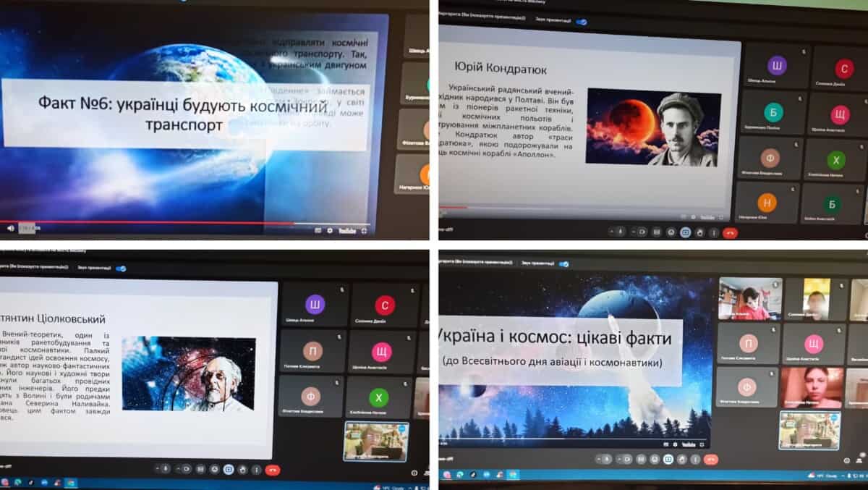The image size is (868, 490).
Task: Enable captions in the Юрій Кондратюк meeting
Action: point(657,232)
